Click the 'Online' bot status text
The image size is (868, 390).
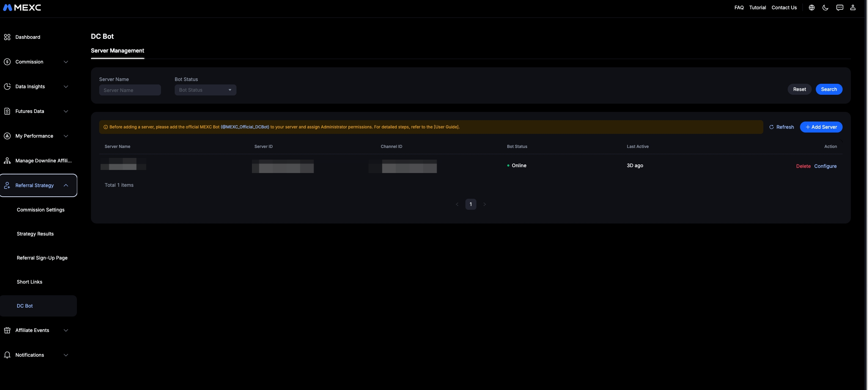pos(519,165)
